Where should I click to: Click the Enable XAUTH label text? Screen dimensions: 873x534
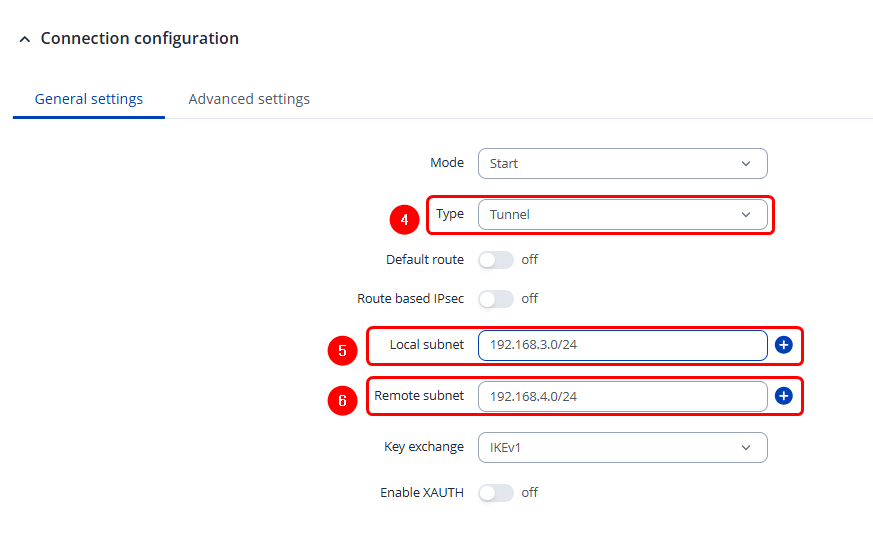click(x=422, y=492)
